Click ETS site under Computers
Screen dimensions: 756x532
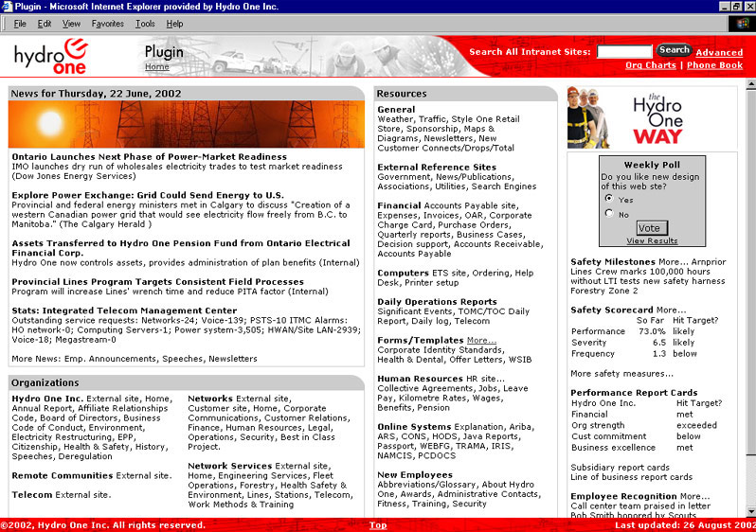(x=448, y=274)
